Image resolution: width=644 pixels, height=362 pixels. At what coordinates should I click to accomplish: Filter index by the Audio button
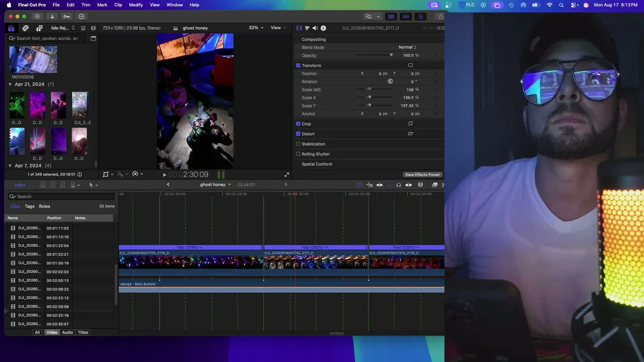[x=67, y=332]
